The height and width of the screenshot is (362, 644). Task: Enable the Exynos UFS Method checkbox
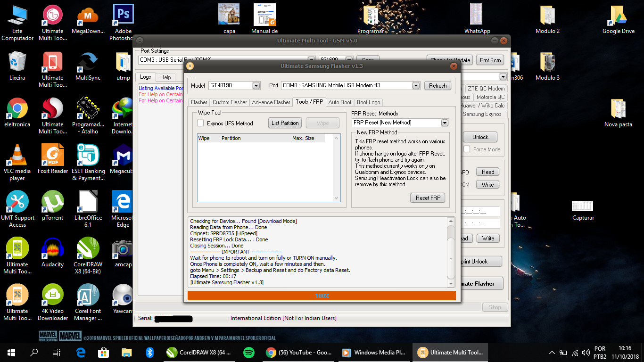(x=200, y=123)
